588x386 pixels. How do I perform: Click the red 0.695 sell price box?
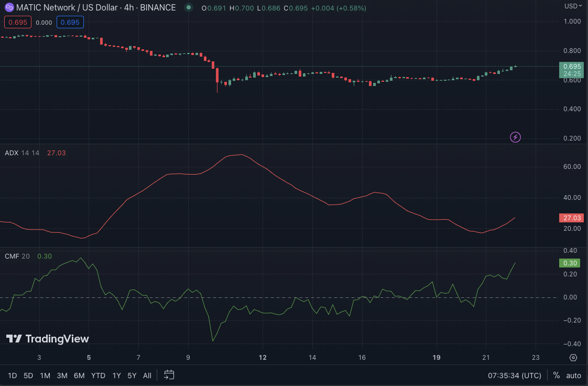(x=18, y=22)
